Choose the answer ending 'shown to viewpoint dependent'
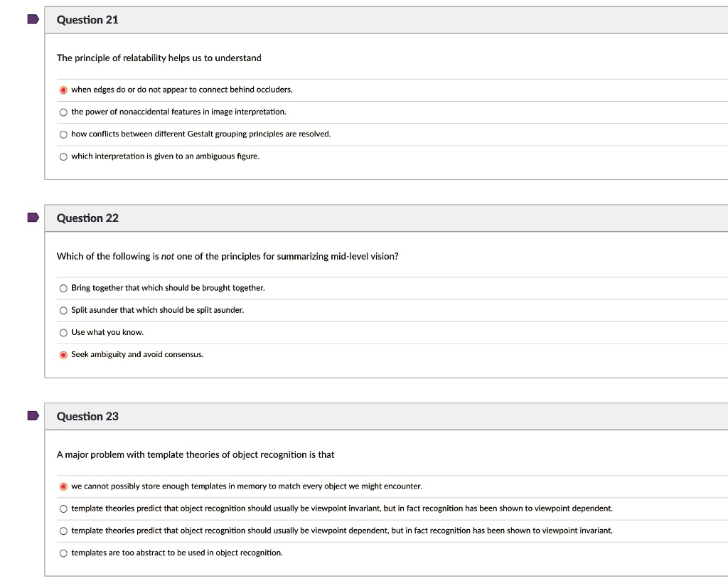This screenshot has width=728, height=586. [x=63, y=508]
